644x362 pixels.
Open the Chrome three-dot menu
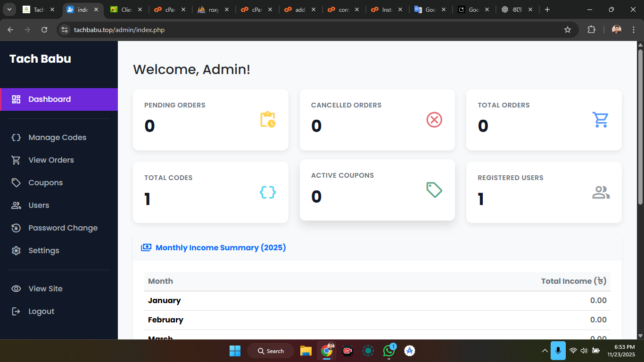634,30
